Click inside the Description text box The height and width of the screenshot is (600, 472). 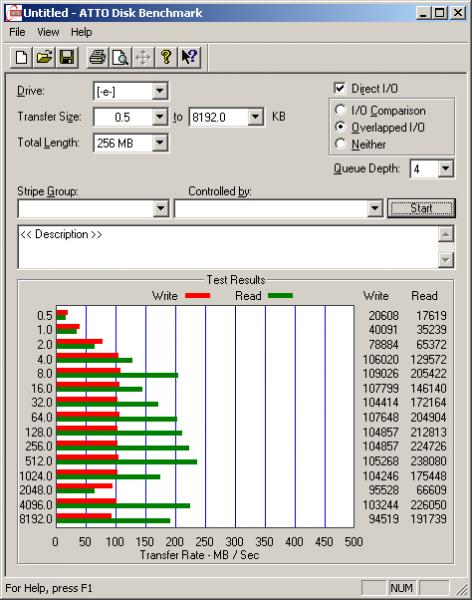click(228, 247)
